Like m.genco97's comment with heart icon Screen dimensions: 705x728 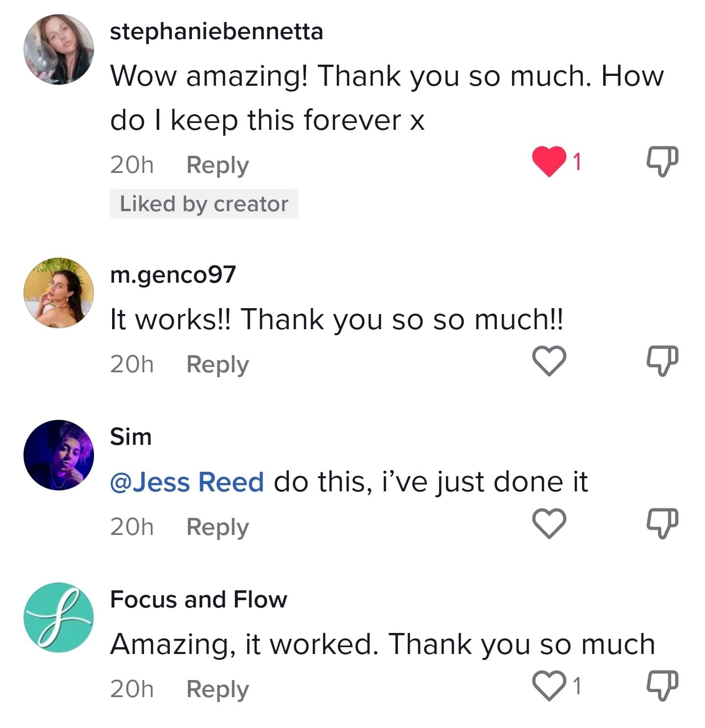[549, 361]
